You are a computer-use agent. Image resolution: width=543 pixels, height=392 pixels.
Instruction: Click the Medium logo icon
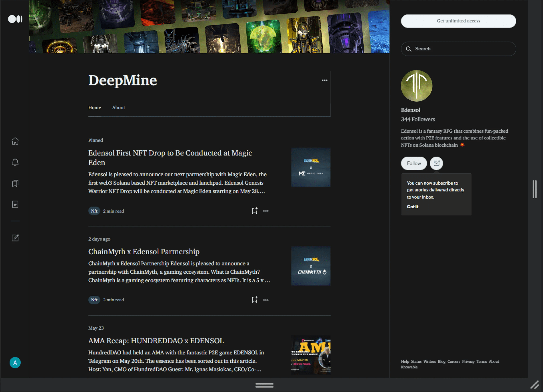(x=15, y=19)
